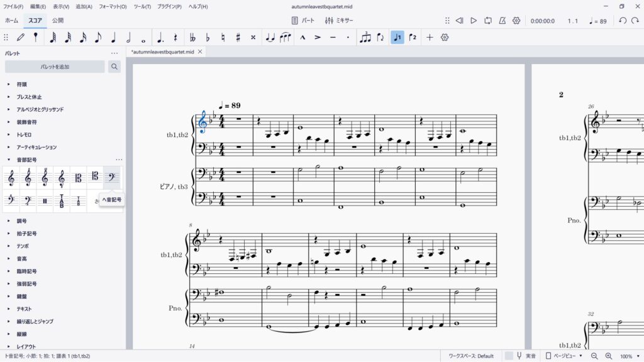The image size is (644, 362).
Task: Click the palette search magnifier icon
Action: click(114, 67)
